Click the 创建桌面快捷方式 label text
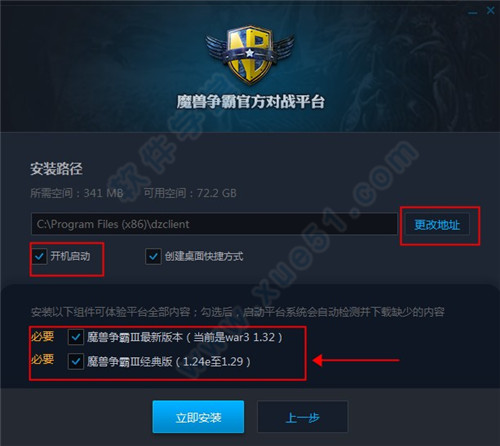This screenshot has height=446, width=500. click(x=204, y=256)
